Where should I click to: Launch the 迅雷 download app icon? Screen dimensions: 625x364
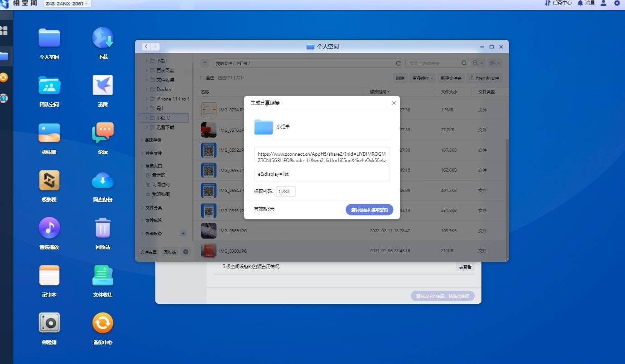tap(103, 86)
